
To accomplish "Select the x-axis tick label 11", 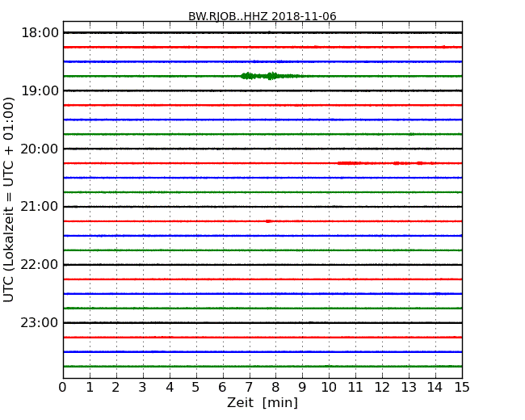I will click(x=355, y=387).
